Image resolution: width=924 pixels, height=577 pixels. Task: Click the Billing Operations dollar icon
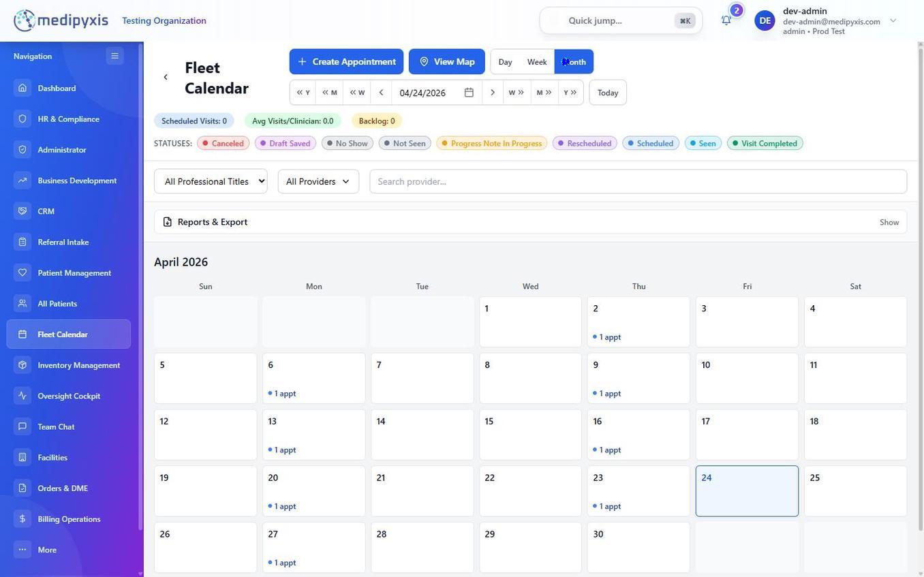[22, 519]
